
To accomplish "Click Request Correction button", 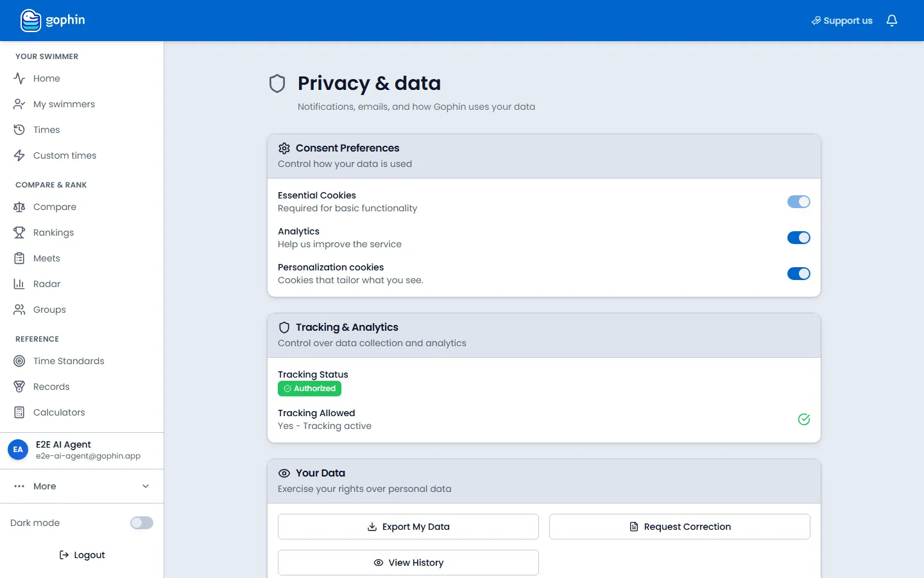I will point(680,527).
